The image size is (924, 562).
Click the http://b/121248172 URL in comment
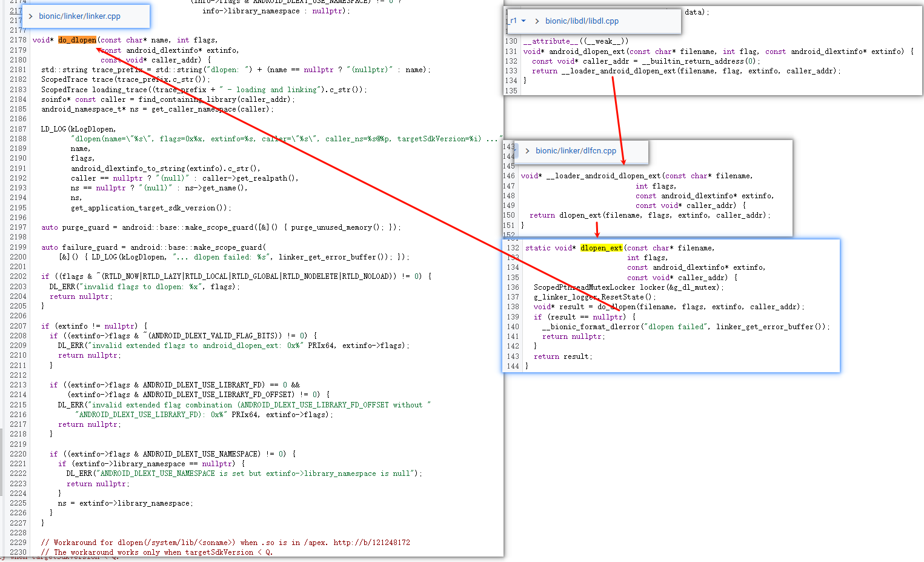(x=371, y=543)
